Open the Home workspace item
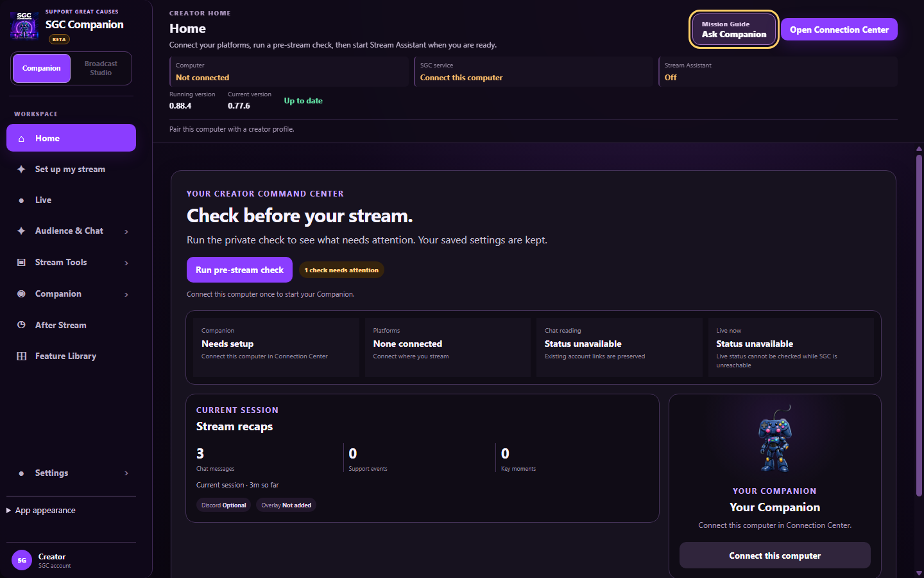 [71, 138]
